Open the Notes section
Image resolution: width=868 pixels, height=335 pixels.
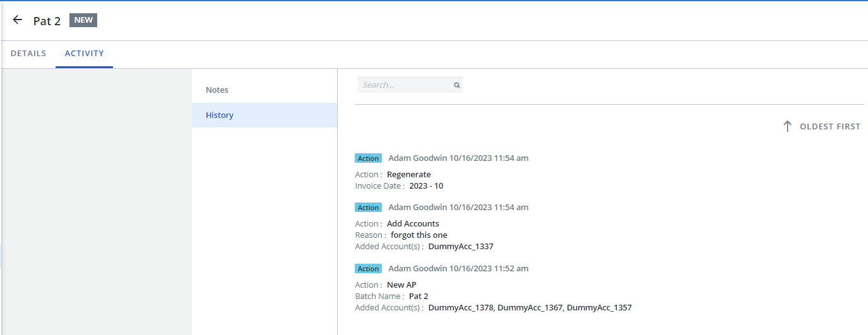[x=217, y=90]
